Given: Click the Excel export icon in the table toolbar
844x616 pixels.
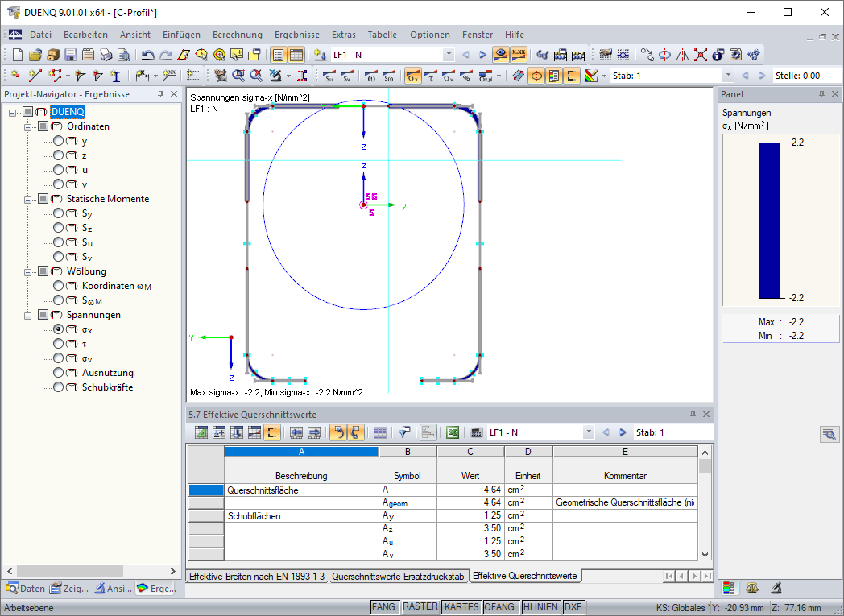Looking at the screenshot, I should point(453,432).
